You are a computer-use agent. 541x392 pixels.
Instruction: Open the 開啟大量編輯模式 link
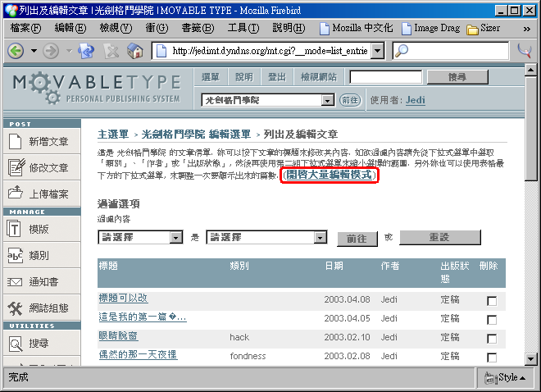[x=330, y=175]
